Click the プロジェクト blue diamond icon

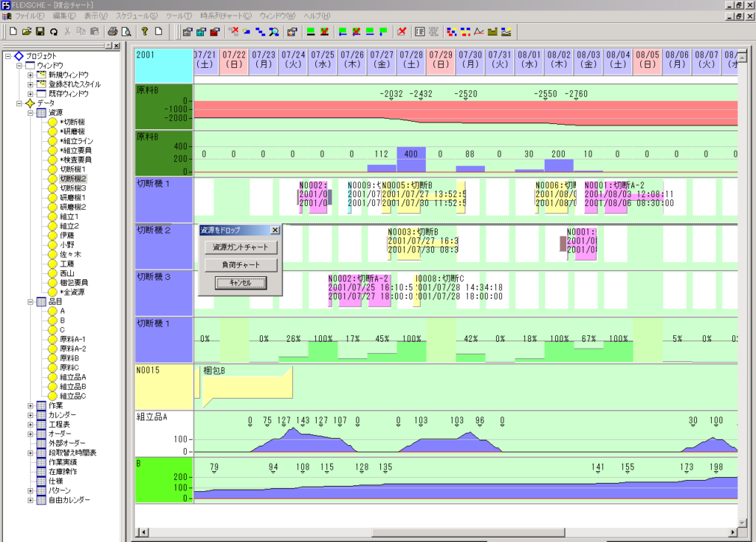pyautogui.click(x=18, y=56)
